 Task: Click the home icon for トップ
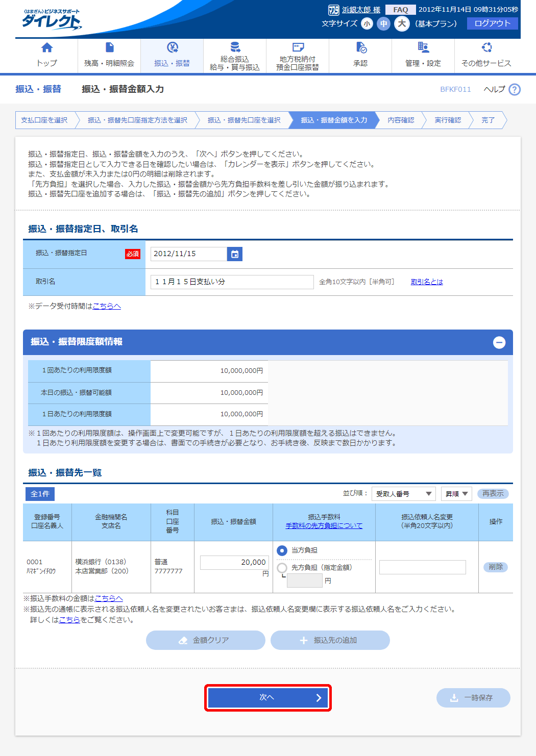point(46,48)
